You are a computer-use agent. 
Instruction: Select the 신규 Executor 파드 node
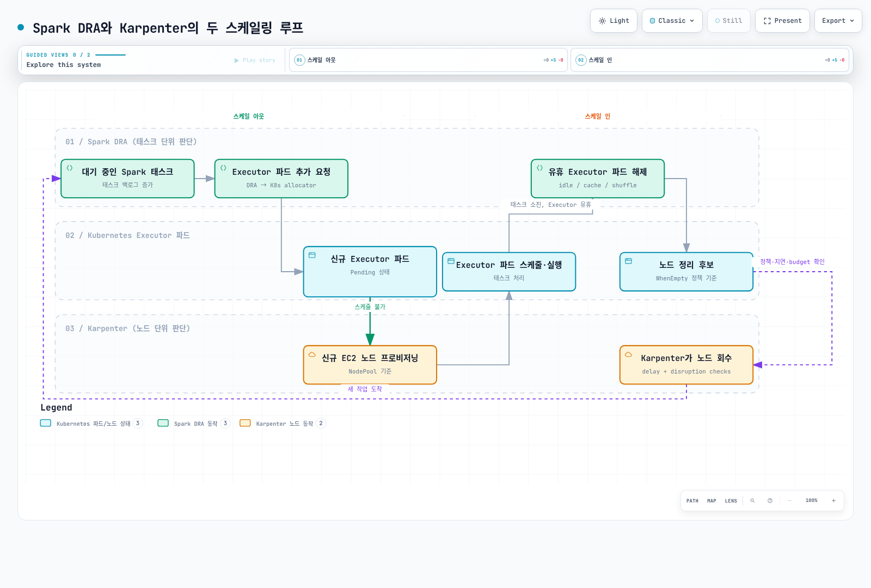click(x=370, y=272)
